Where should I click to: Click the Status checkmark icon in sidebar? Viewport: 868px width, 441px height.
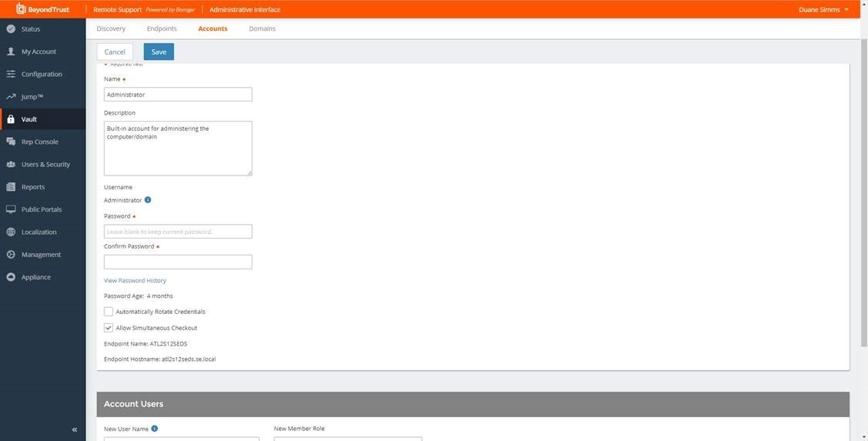point(11,29)
